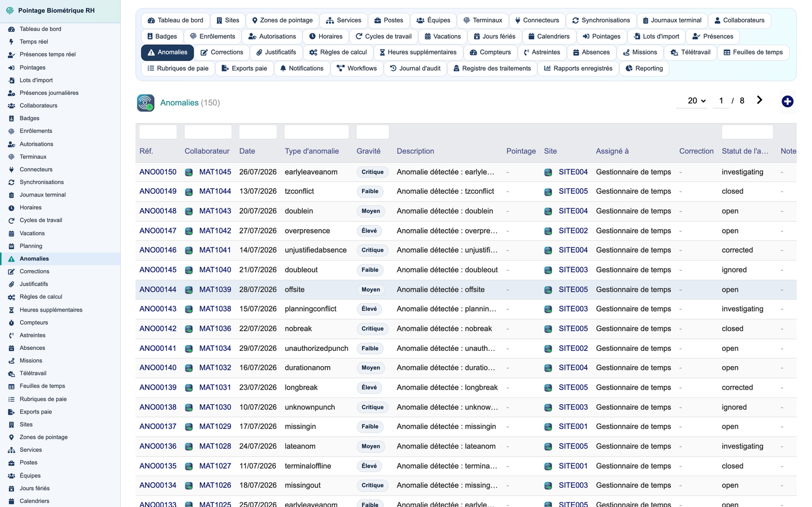
Task: Click avatar icon beside MAT1045
Action: click(x=189, y=172)
